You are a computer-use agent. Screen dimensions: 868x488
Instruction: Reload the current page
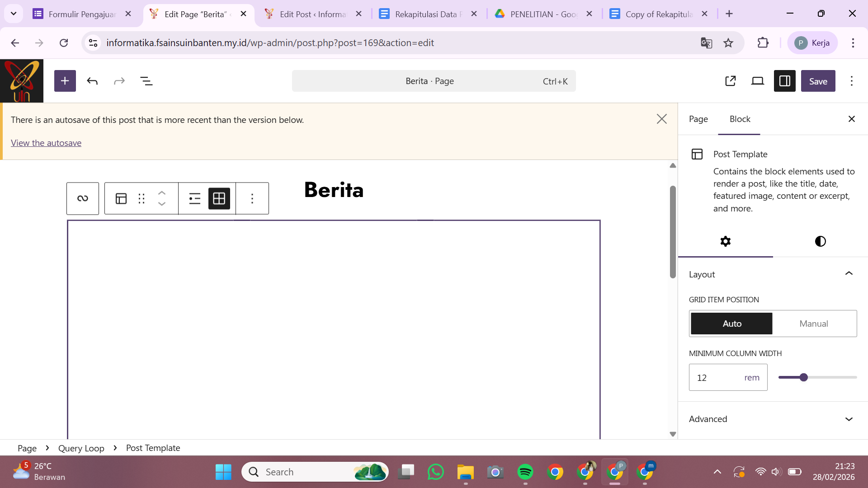click(x=64, y=43)
